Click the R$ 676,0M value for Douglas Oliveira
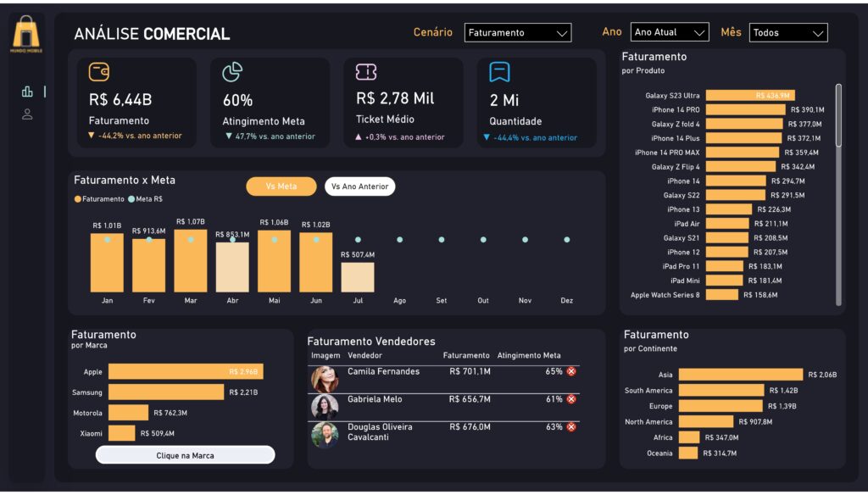868x495 pixels. pos(470,427)
